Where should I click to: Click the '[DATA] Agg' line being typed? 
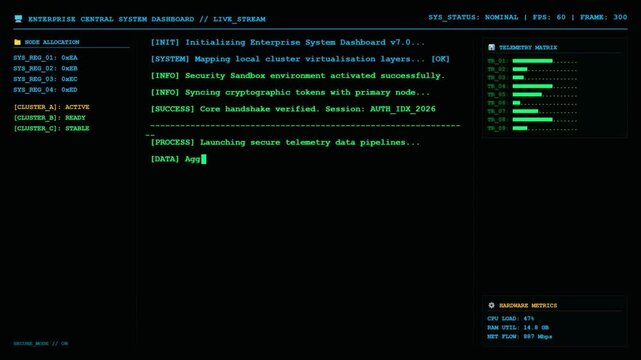pyautogui.click(x=175, y=159)
